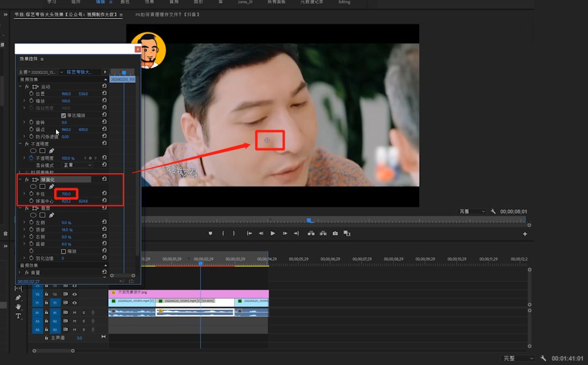Open program monitor wrench settings
This screenshot has height=365, width=588.
493,211
